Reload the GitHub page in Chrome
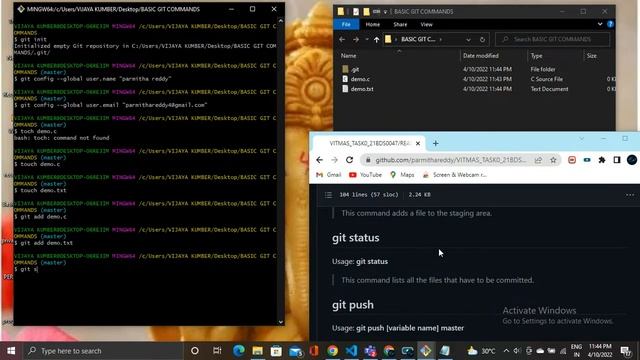The image size is (640, 360). pyautogui.click(x=349, y=160)
